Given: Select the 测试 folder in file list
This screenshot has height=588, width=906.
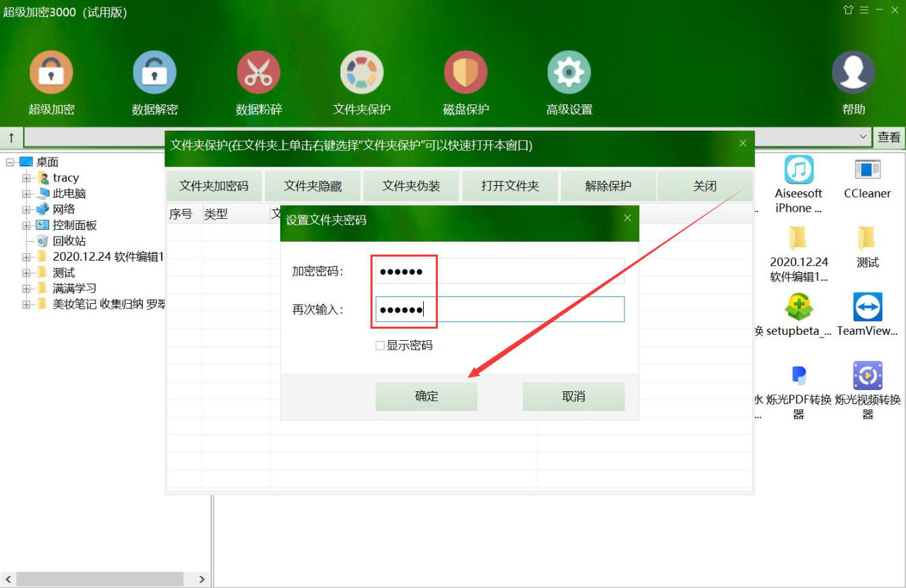Looking at the screenshot, I should pos(868,247).
